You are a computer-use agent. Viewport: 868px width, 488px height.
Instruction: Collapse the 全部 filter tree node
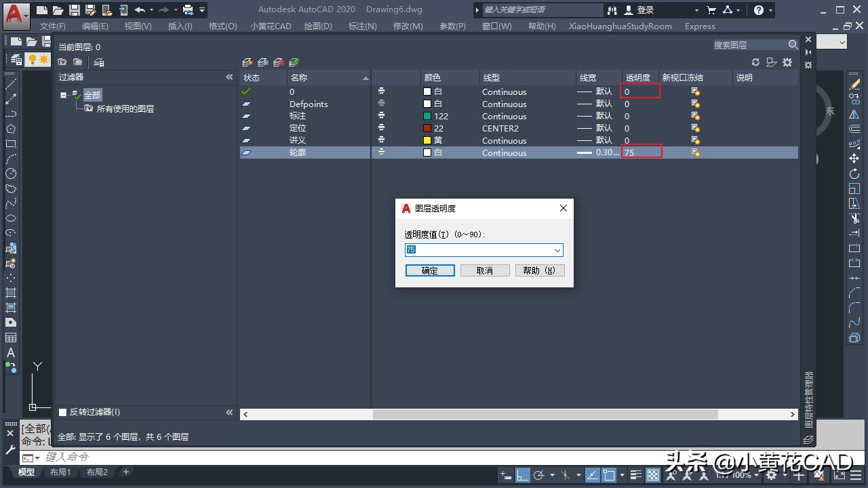(63, 96)
